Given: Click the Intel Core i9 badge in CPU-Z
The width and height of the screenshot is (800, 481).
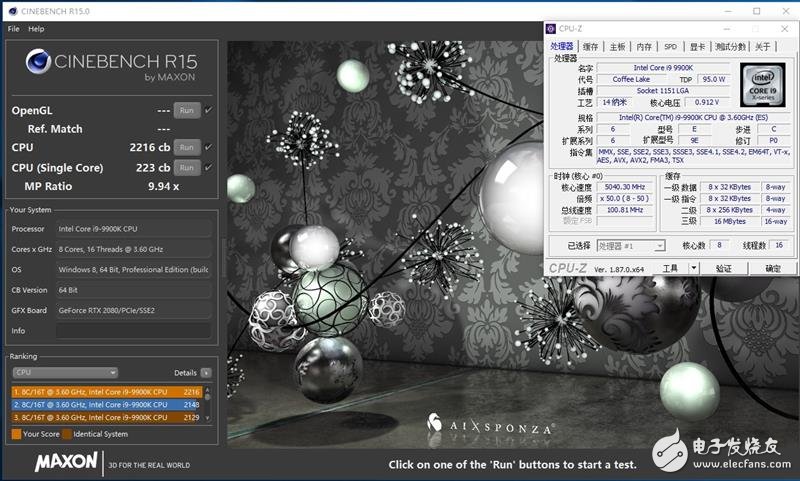Looking at the screenshot, I should [x=763, y=85].
